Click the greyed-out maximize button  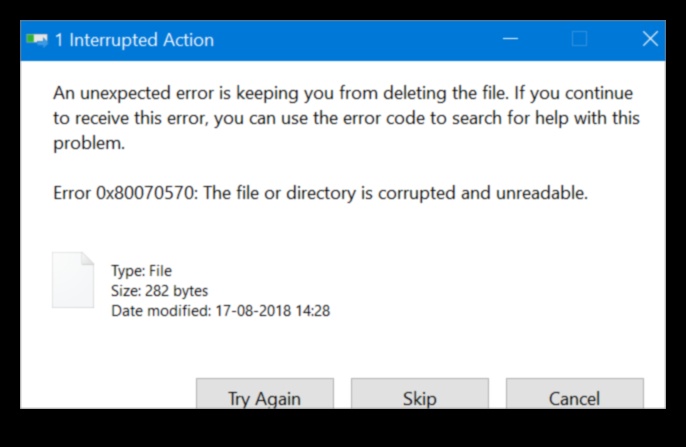pos(579,40)
